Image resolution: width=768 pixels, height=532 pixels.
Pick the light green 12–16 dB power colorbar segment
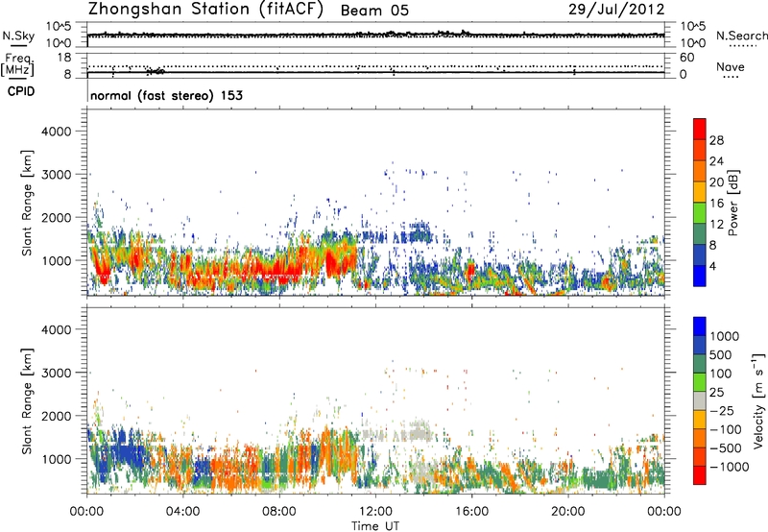coord(700,213)
